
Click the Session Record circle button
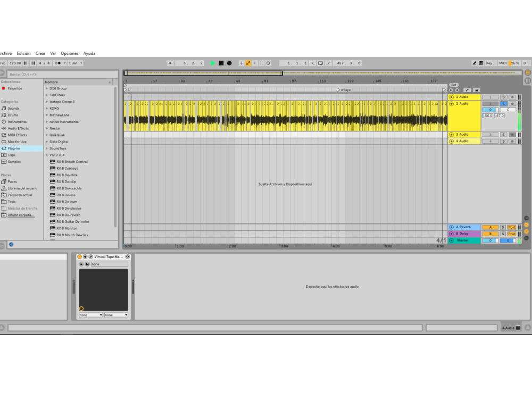268,63
